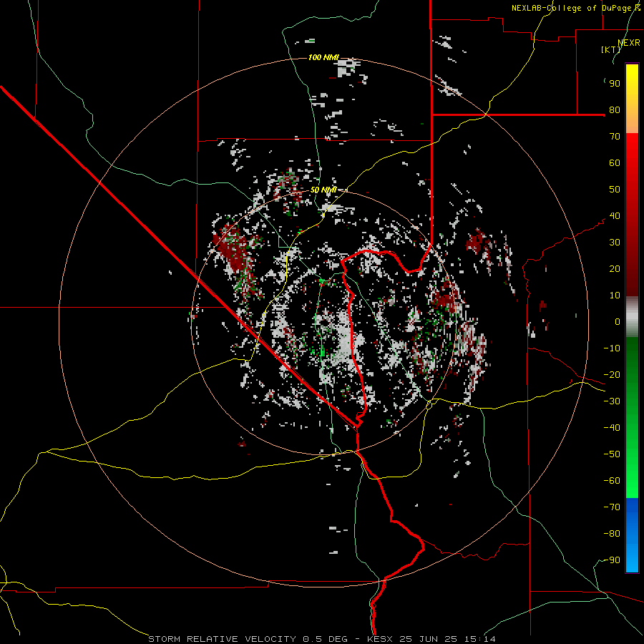Image resolution: width=644 pixels, height=644 pixels.
Task: Click the STORM RELATIVE VELOCITY caption text
Action: pos(223,639)
